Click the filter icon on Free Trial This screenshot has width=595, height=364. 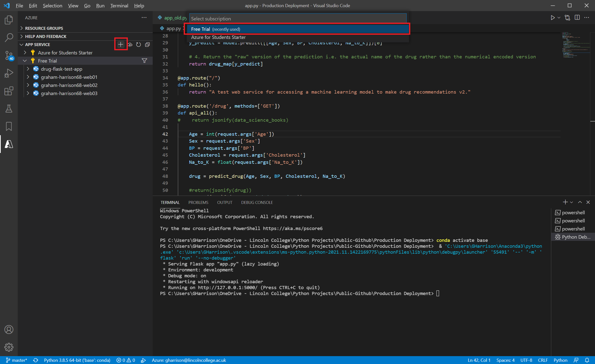[x=145, y=61]
